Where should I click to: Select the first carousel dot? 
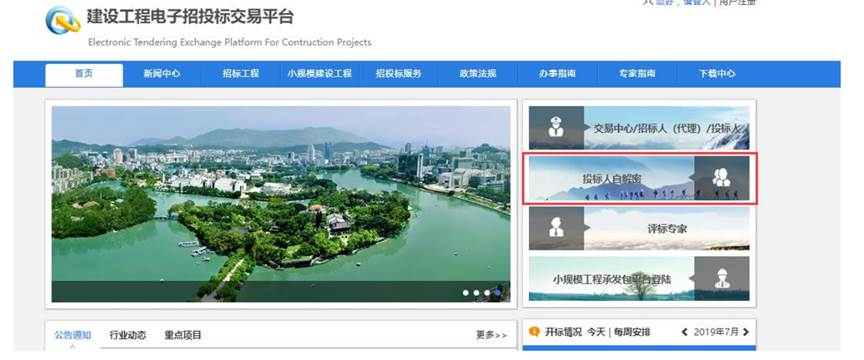466,293
